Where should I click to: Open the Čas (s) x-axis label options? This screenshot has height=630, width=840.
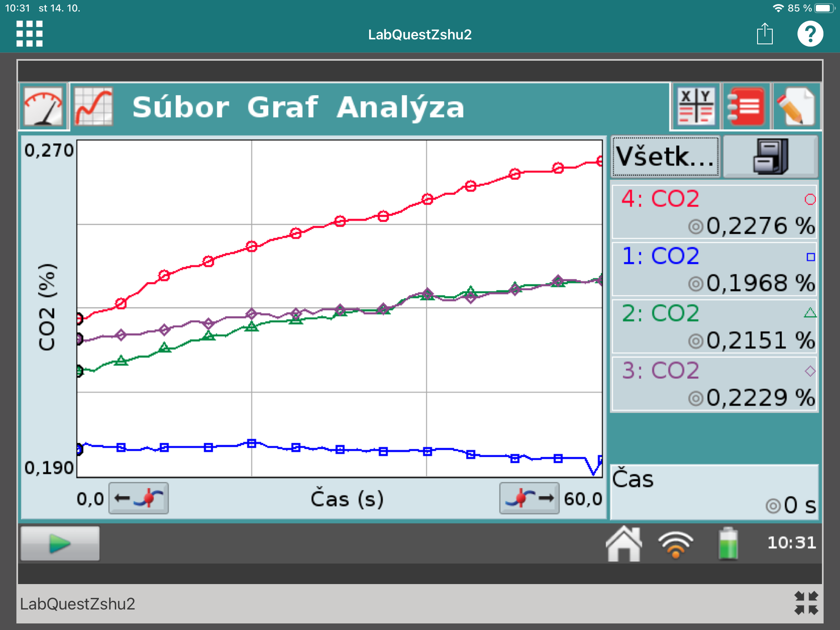point(347,499)
